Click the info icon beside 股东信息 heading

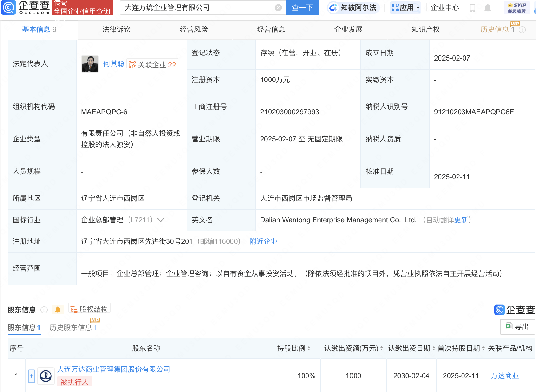point(44,310)
